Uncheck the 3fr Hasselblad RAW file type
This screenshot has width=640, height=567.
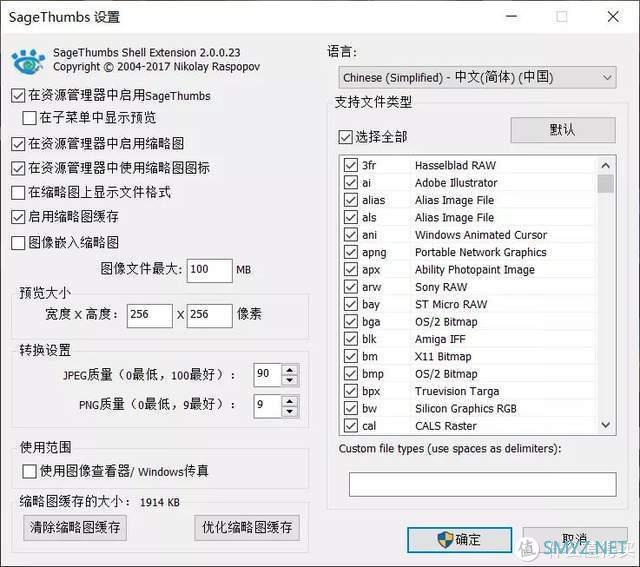click(351, 165)
